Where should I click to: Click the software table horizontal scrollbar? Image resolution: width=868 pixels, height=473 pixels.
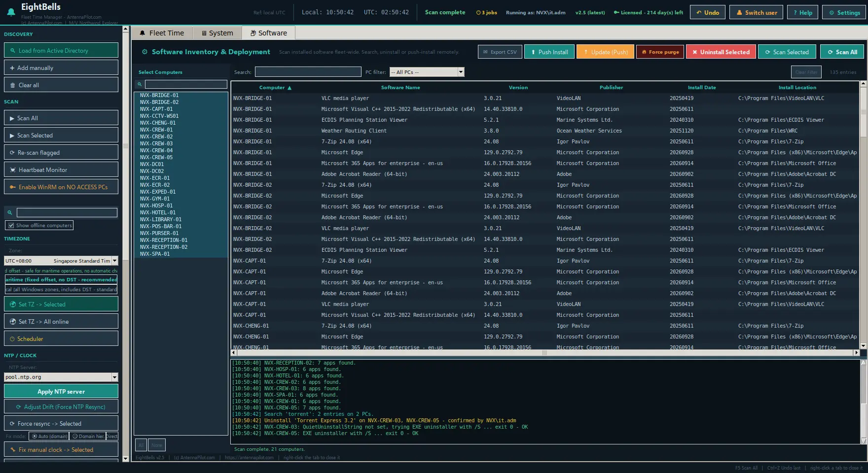click(x=544, y=353)
